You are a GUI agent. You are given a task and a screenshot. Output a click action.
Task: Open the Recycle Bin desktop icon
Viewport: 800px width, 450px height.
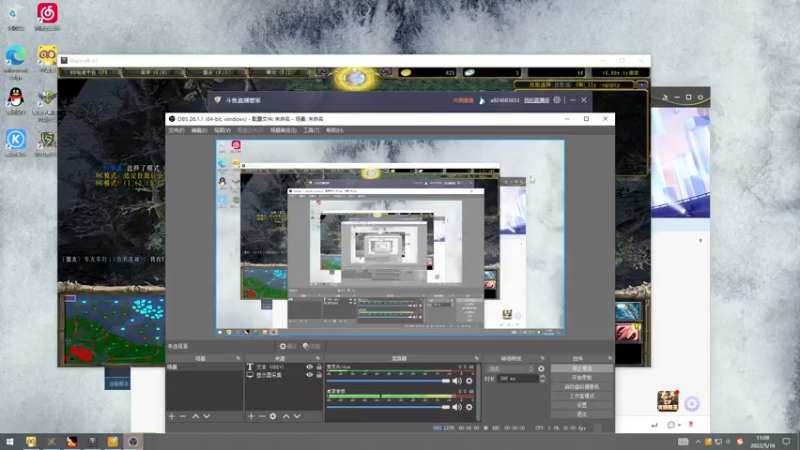[x=16, y=16]
